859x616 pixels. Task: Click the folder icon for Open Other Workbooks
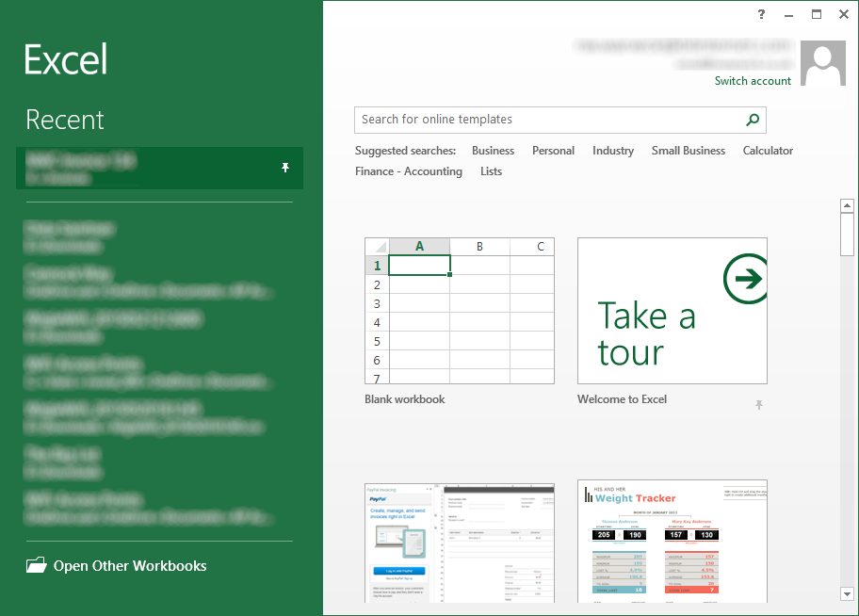[x=36, y=566]
